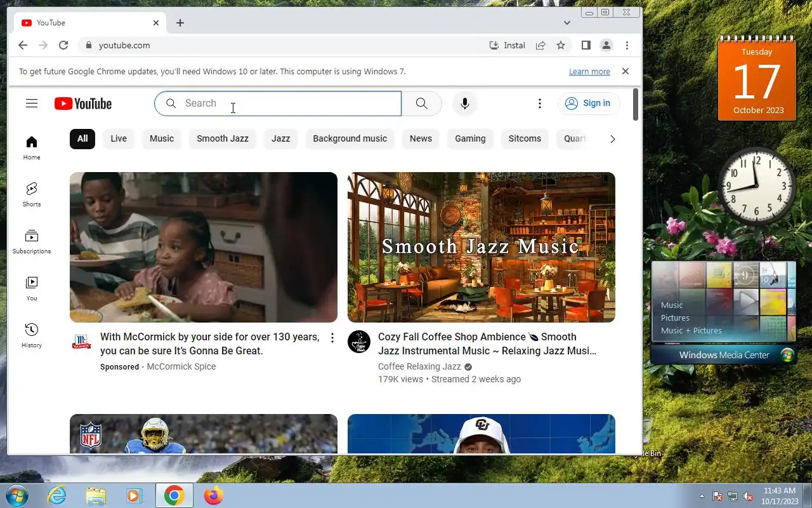Reload the page in Chrome

[x=63, y=45]
